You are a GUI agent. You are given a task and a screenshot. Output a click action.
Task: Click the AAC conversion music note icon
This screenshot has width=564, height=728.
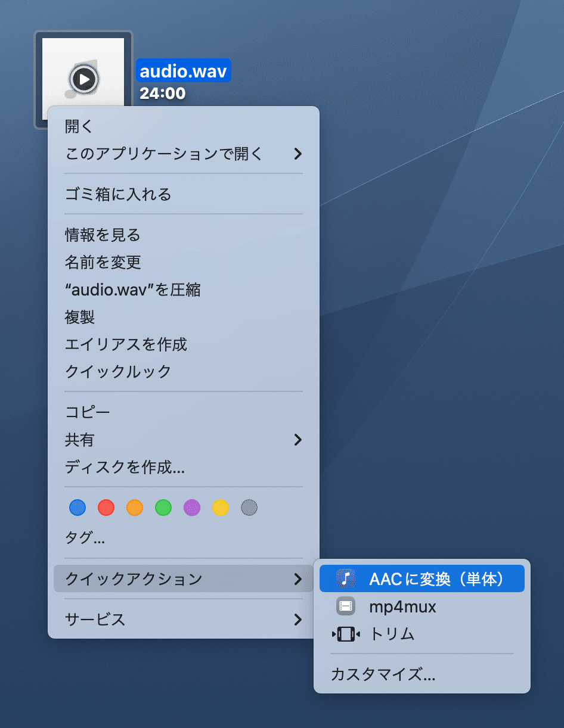[346, 578]
